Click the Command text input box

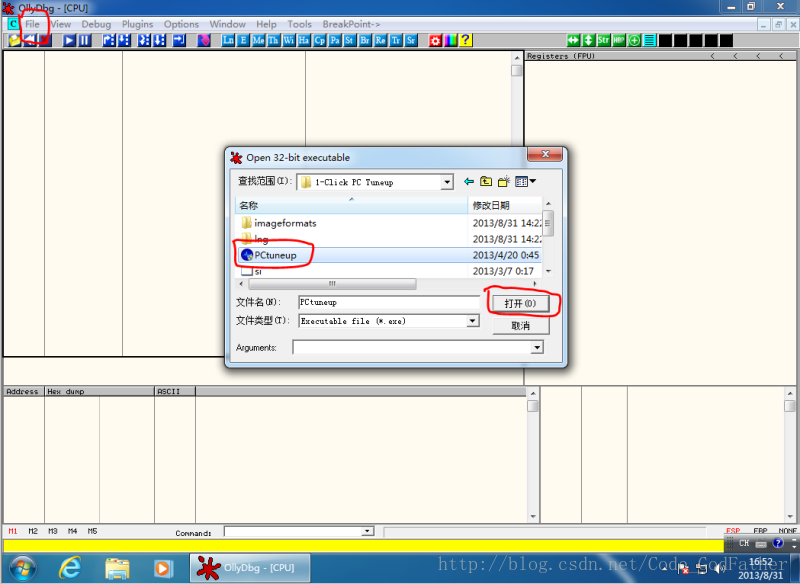tap(293, 531)
